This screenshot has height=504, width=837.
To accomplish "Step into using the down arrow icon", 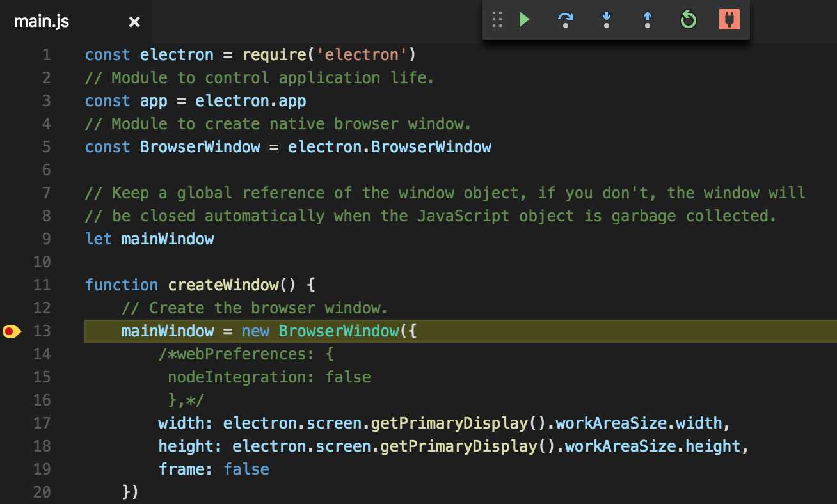I will 607,20.
